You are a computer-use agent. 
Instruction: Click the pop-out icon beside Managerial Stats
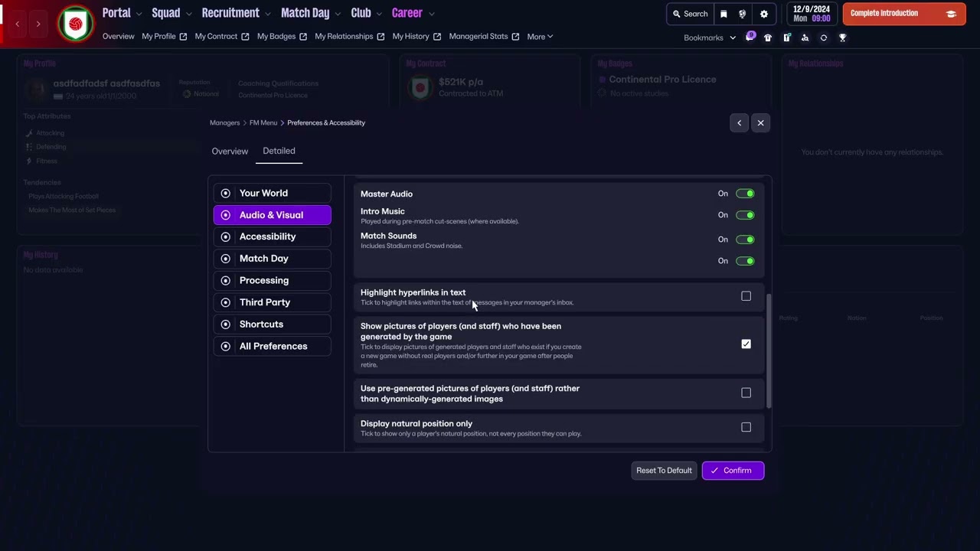pos(515,37)
